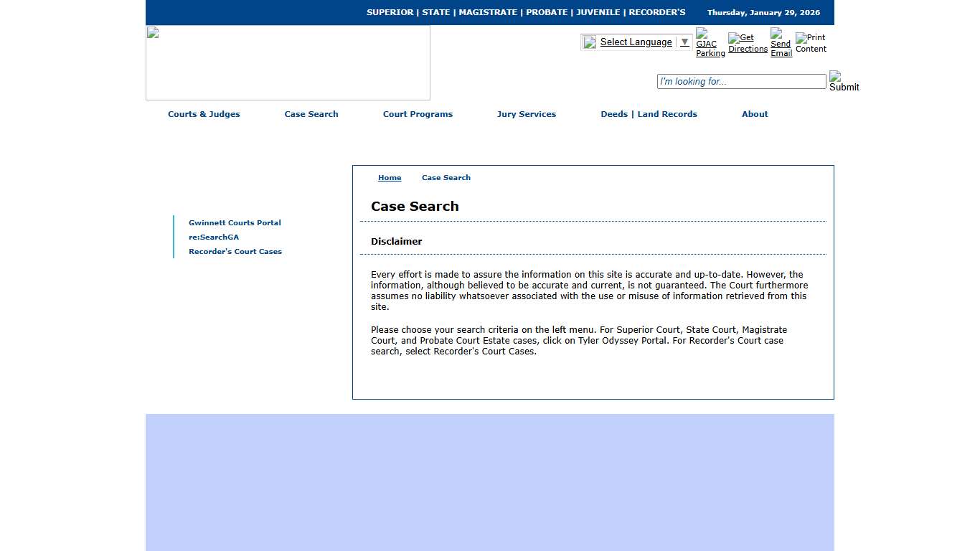Click inside the I'm looking for field
The image size is (980, 551).
(741, 81)
